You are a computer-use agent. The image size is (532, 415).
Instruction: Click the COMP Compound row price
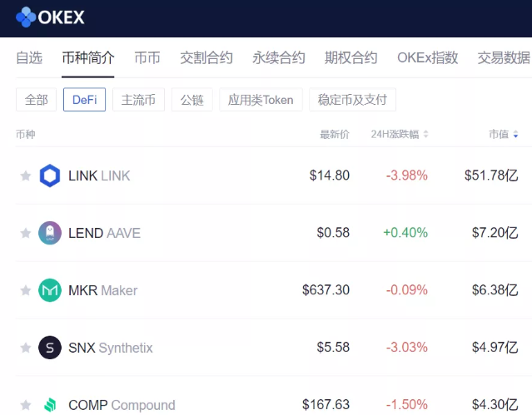[x=326, y=405]
